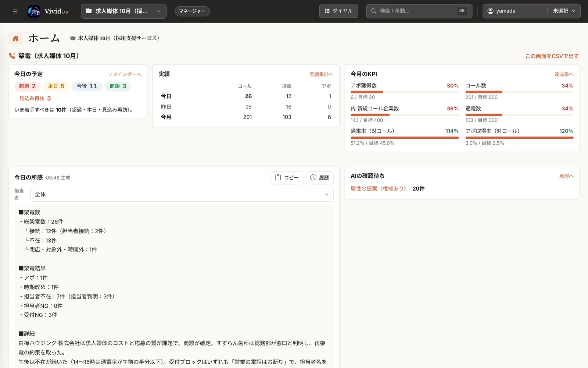
Task: Select the 超過 2 chip
Action: tap(28, 86)
